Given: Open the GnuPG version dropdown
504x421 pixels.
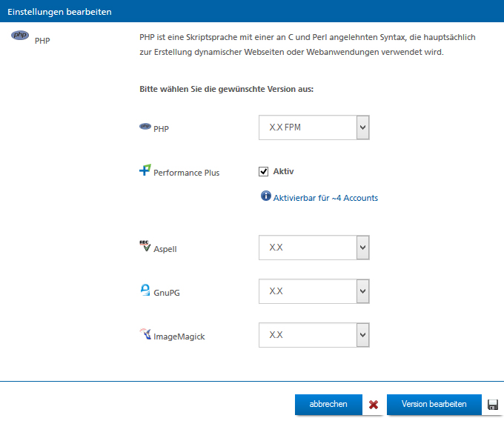Looking at the screenshot, I should coord(314,291).
